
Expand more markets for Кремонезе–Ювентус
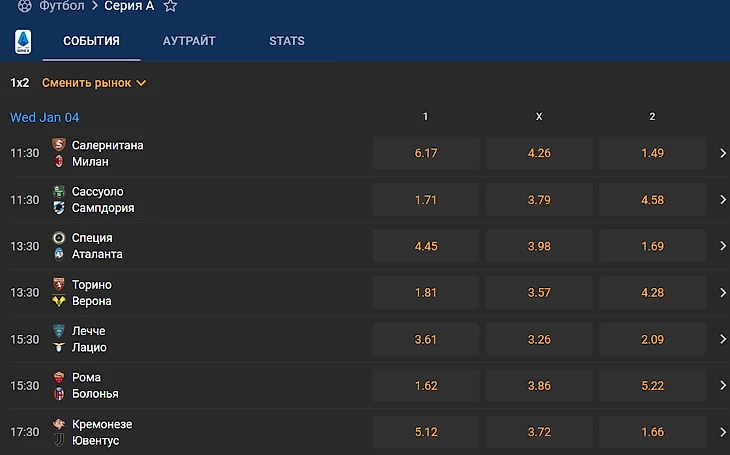[723, 432]
